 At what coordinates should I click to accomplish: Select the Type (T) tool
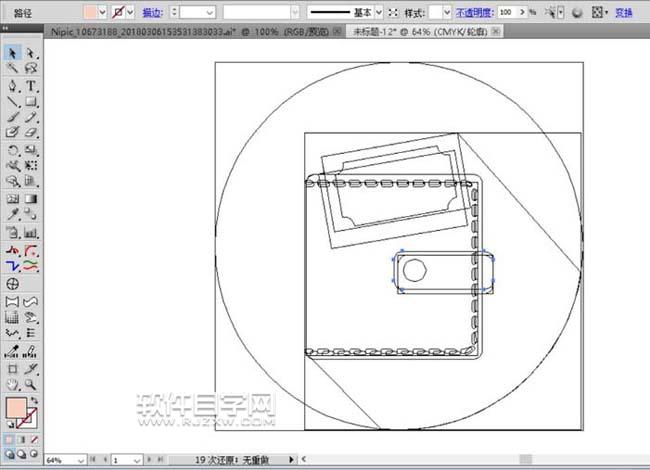coord(31,86)
